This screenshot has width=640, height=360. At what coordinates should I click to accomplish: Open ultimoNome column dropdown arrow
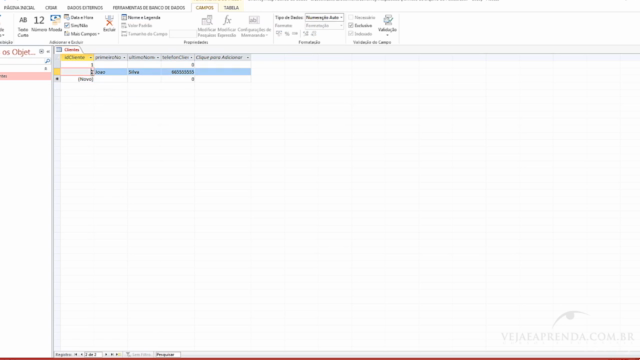pos(158,58)
